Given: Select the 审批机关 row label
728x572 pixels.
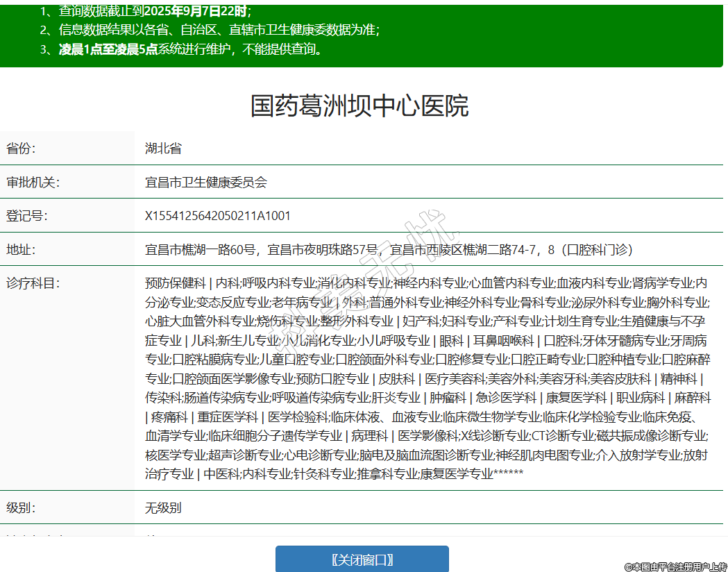Looking at the screenshot, I should click(33, 183).
